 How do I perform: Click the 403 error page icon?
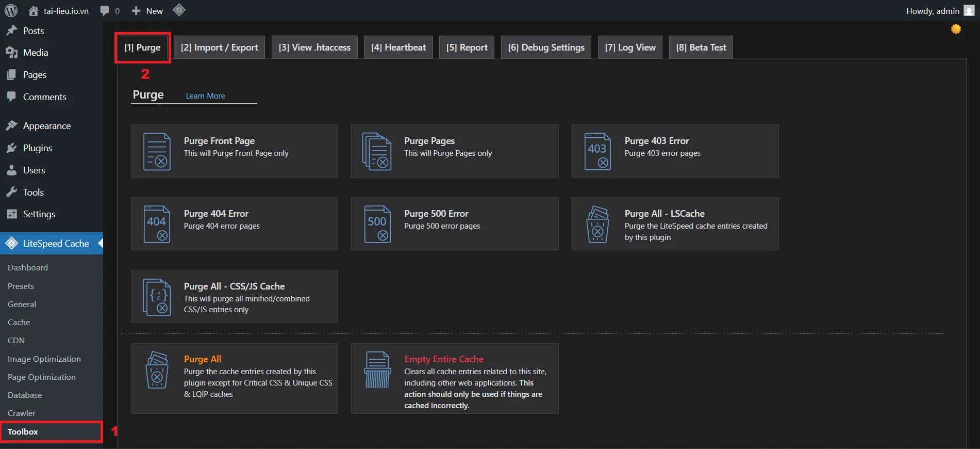tap(597, 152)
